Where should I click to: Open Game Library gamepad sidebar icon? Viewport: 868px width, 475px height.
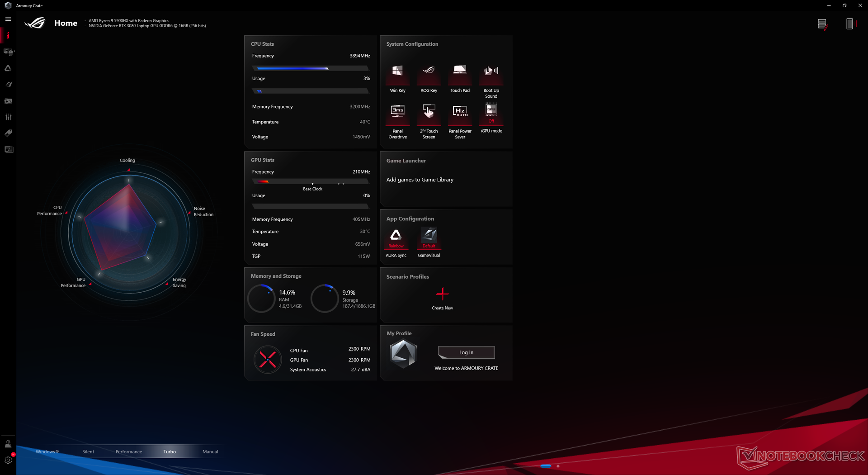click(x=8, y=101)
